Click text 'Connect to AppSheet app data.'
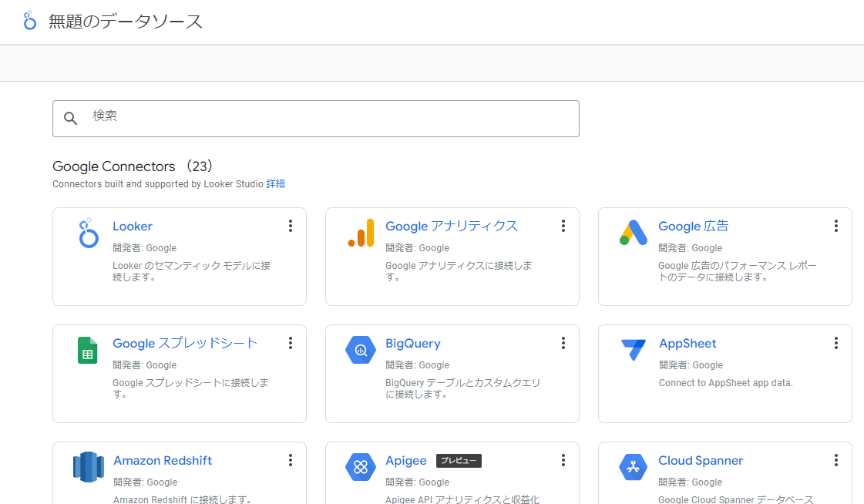 pyautogui.click(x=726, y=383)
